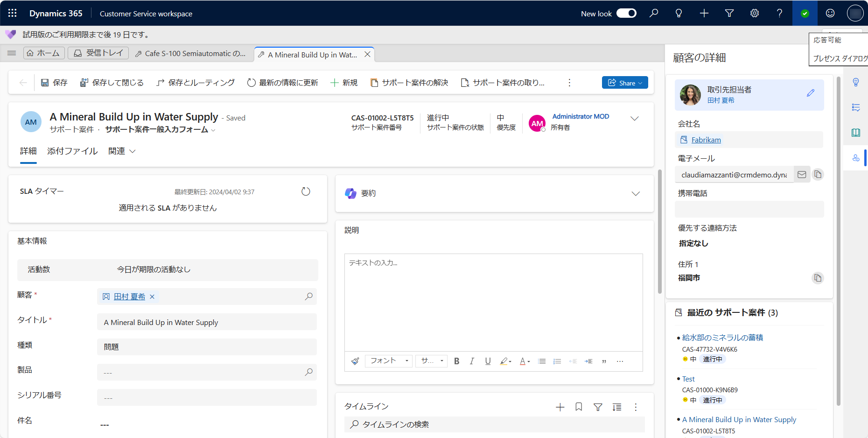The image size is (868, 438).
Task: Toggle italic formatting in editor
Action: pos(472,361)
